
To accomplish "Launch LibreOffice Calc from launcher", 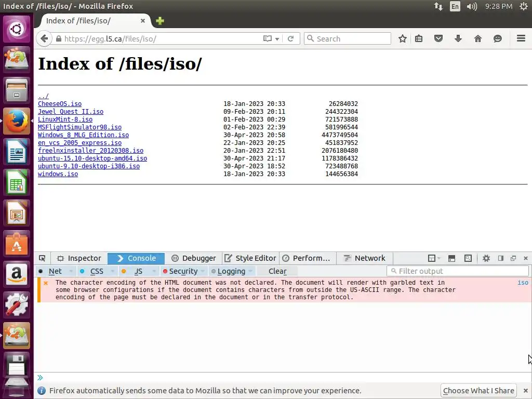I will tap(17, 182).
